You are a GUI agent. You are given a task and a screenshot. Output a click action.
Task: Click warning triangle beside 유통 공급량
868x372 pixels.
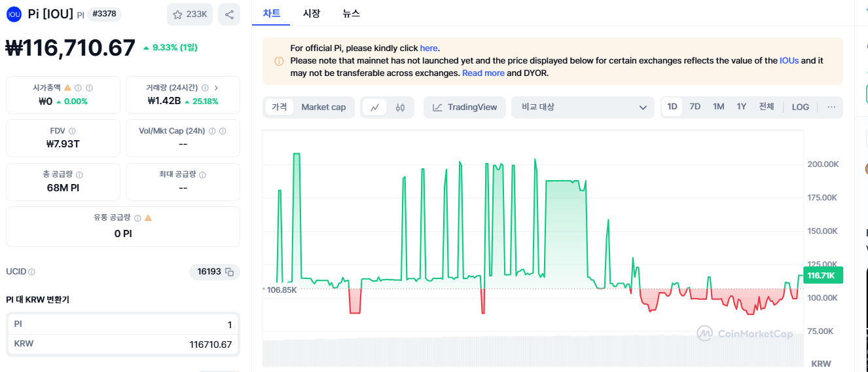click(148, 218)
